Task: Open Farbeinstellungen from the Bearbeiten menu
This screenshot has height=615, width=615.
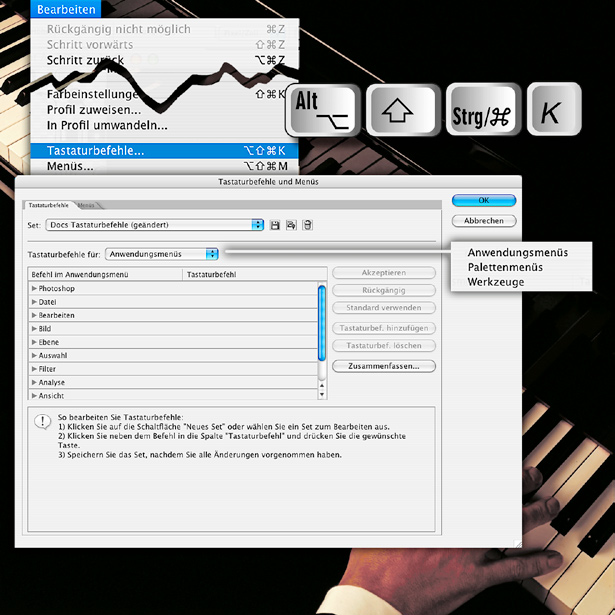Action: tap(165, 94)
